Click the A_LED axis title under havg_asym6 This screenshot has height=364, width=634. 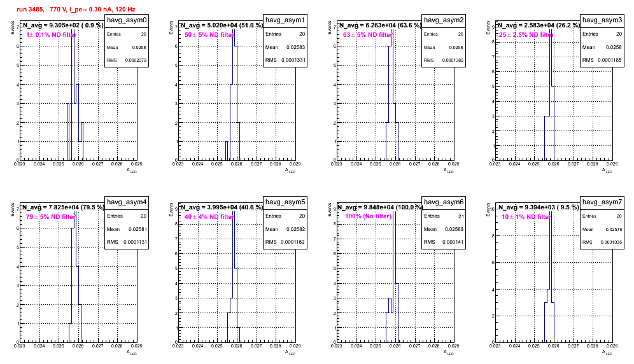point(449,353)
